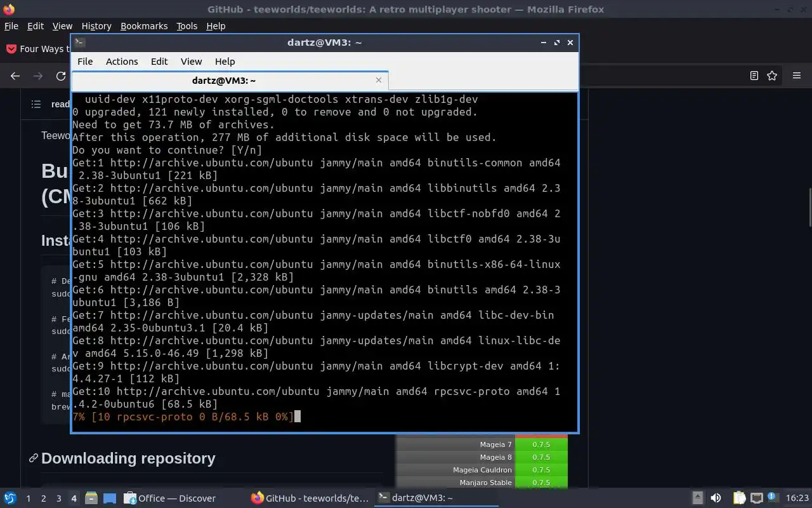This screenshot has width=812, height=508.
Task: Click the show desktop icon in the taskbar
Action: (110, 498)
